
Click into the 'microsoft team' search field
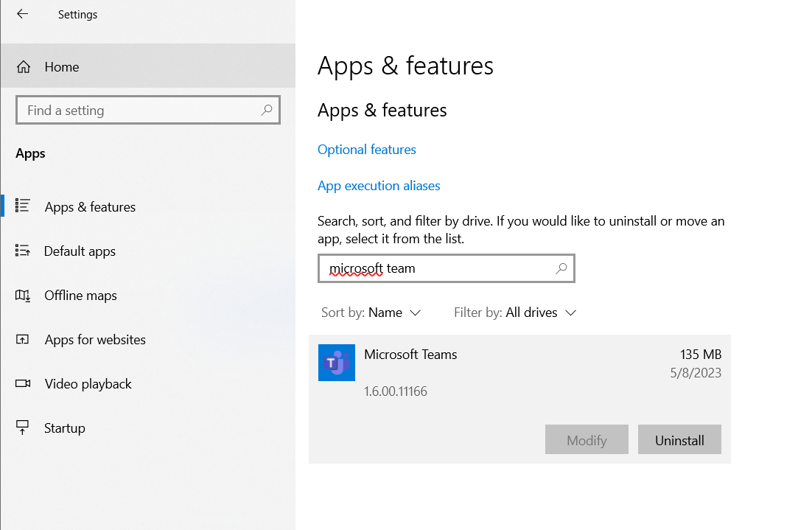(x=447, y=268)
